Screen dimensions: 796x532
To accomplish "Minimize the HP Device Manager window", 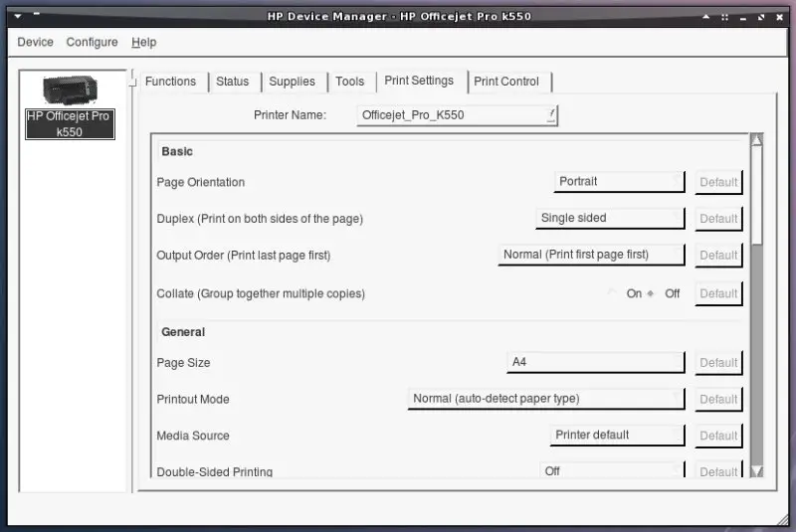I will coord(742,17).
